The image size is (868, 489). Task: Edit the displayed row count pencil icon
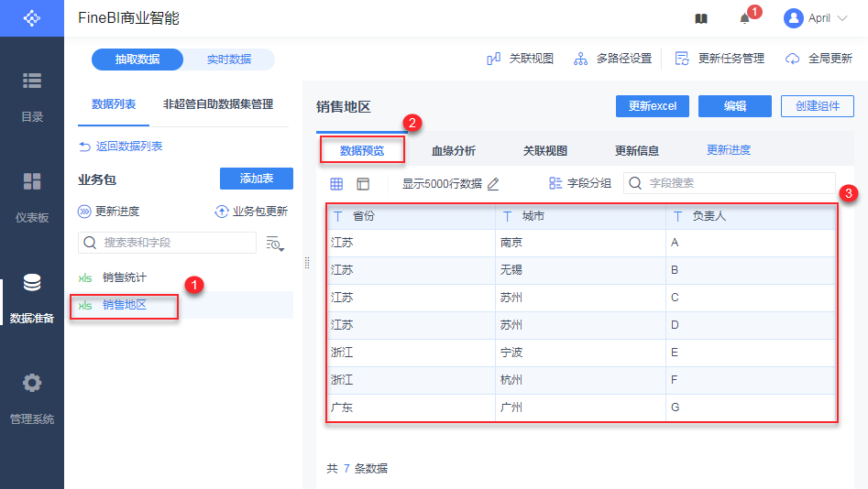pos(493,183)
